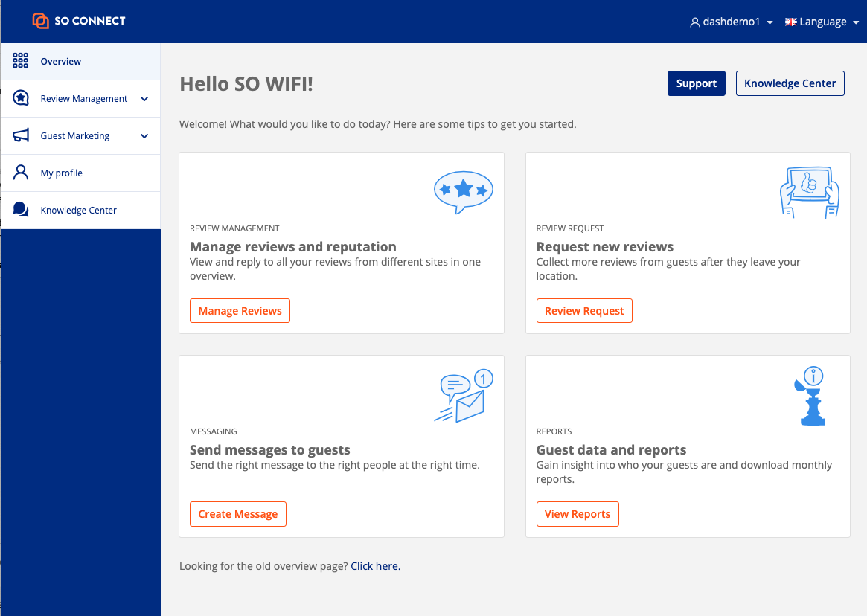Click the envelope messaging illustration
This screenshot has width=867, height=616.
tap(464, 396)
